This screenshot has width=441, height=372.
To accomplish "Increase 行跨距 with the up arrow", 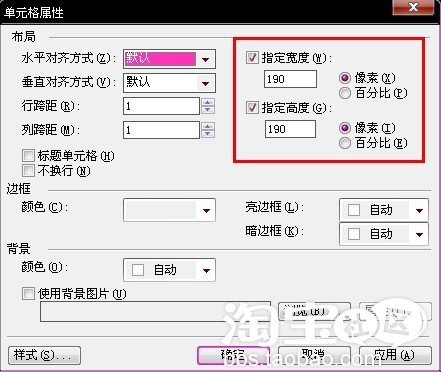I will click(x=208, y=102).
